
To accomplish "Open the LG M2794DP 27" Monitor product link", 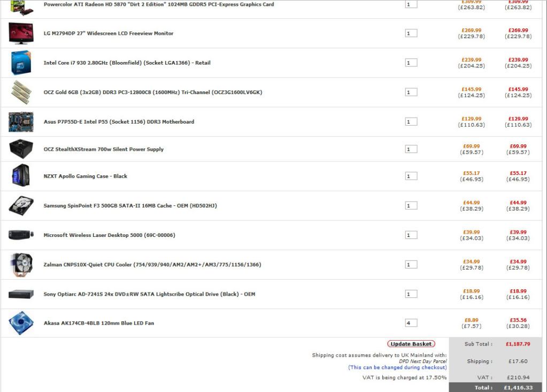I will pos(109,34).
